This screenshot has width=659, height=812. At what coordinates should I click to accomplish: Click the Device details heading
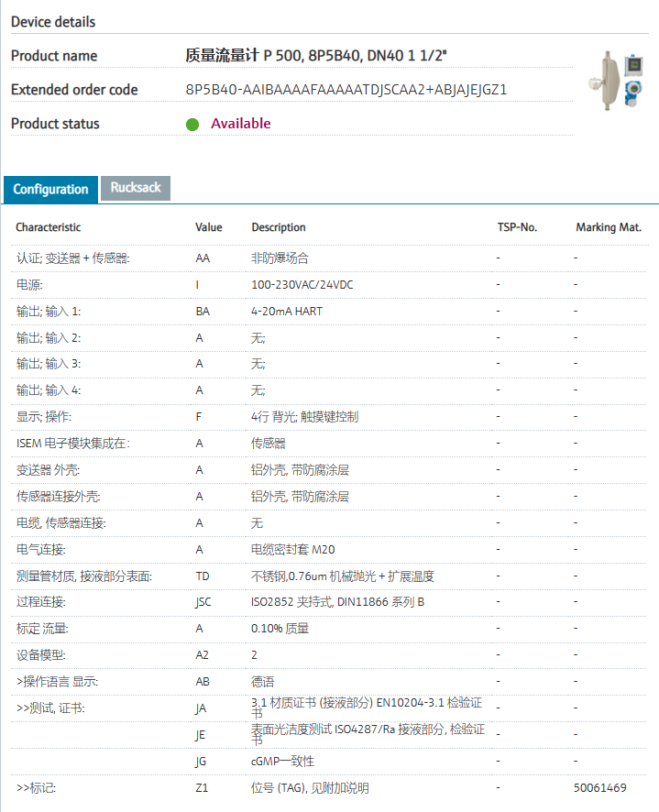pos(53,21)
